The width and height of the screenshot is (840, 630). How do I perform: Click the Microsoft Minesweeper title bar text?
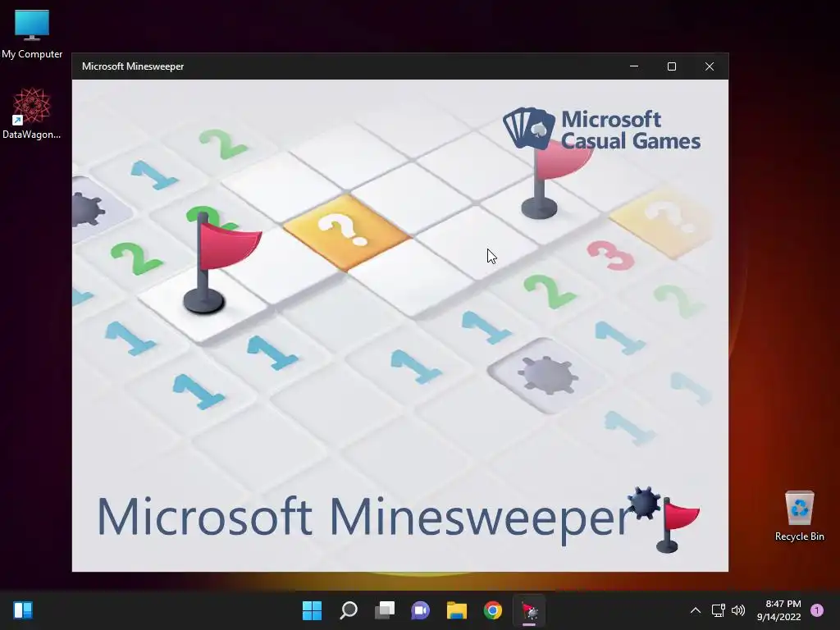[x=133, y=66]
